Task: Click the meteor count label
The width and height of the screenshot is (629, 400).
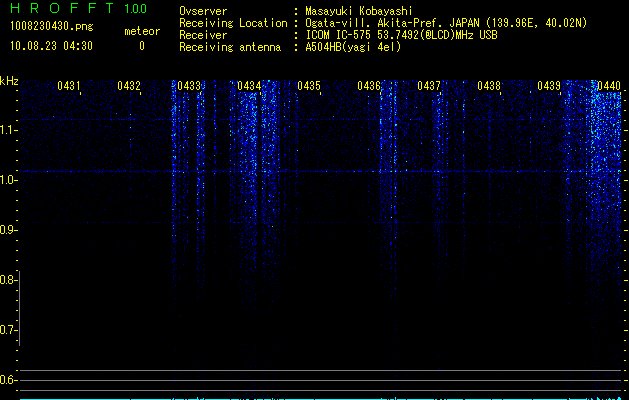Action: [x=142, y=31]
